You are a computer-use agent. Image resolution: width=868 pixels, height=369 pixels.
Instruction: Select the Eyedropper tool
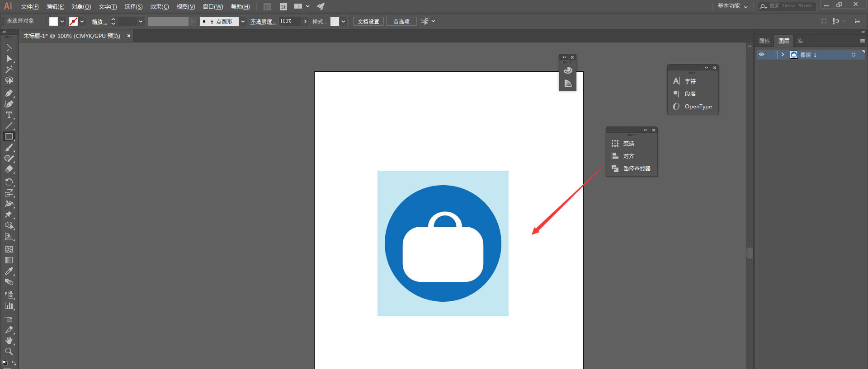[x=9, y=271]
